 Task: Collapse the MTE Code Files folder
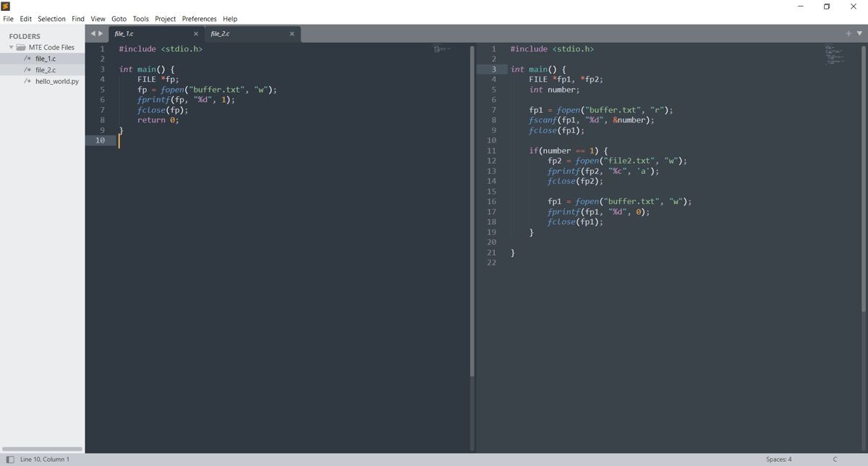11,47
